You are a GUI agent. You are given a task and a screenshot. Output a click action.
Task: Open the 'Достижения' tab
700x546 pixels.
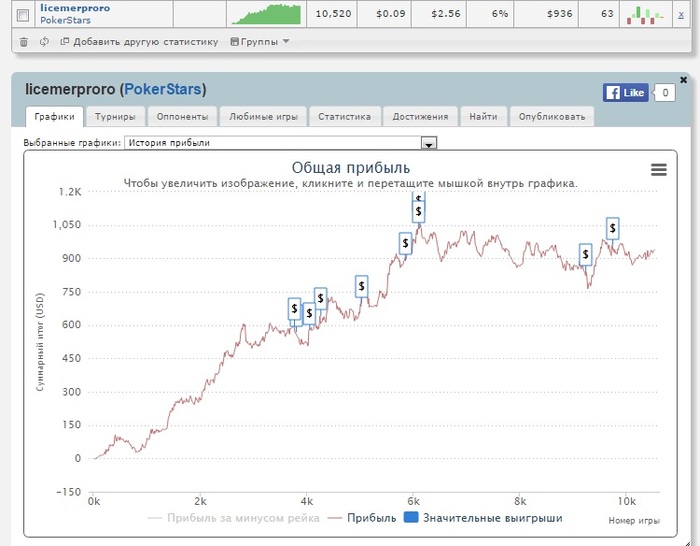coord(420,117)
